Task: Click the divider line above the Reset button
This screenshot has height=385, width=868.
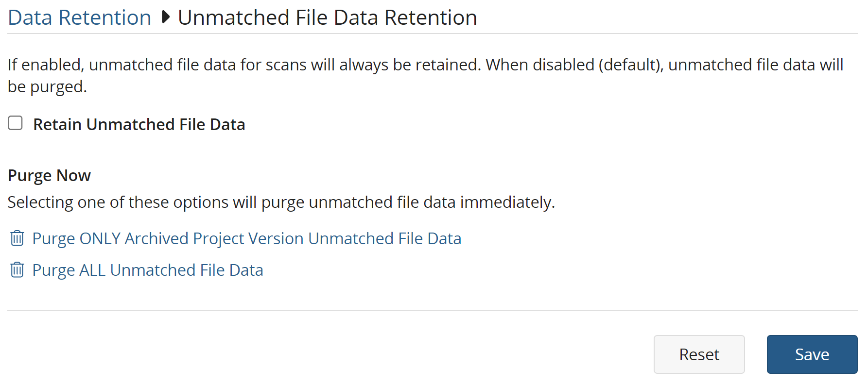Action: click(x=433, y=310)
